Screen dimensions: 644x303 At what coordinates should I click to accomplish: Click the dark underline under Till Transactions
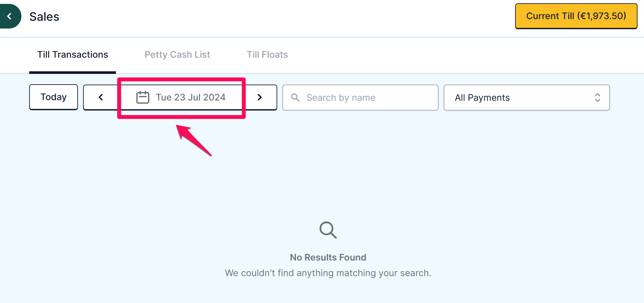[72, 72]
